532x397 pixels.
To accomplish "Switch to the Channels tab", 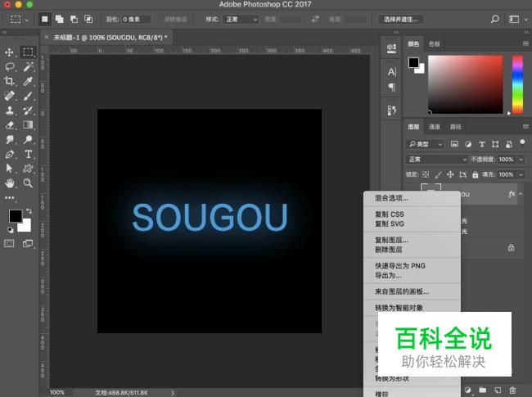I will tap(435, 127).
